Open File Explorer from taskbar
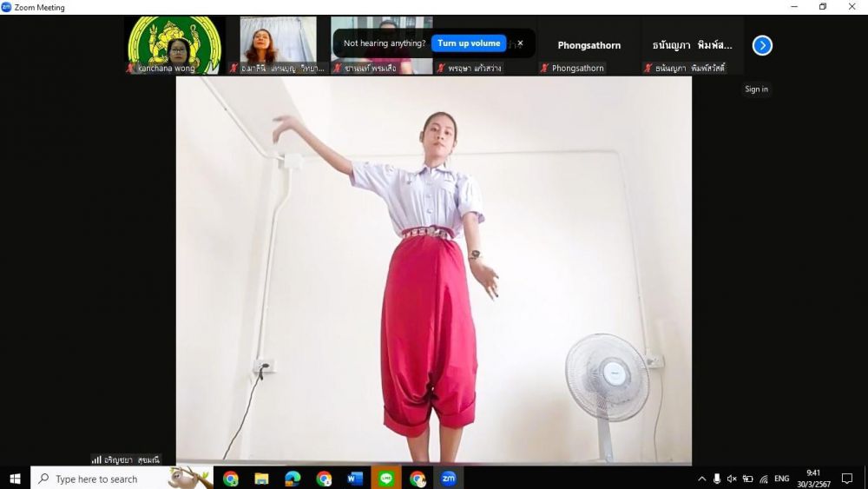The width and height of the screenshot is (868, 489). coord(261,479)
